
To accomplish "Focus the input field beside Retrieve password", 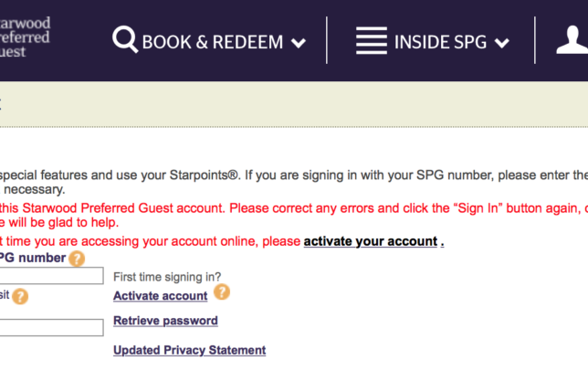I will (51, 327).
